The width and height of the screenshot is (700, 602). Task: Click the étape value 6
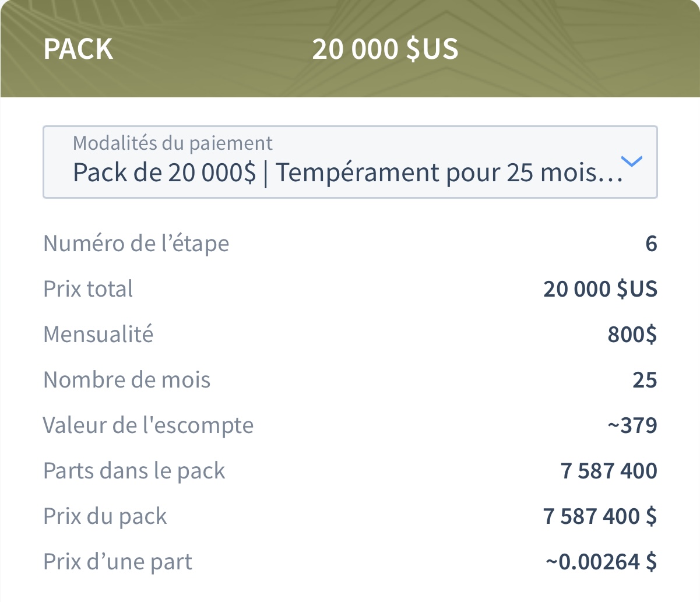tap(651, 244)
